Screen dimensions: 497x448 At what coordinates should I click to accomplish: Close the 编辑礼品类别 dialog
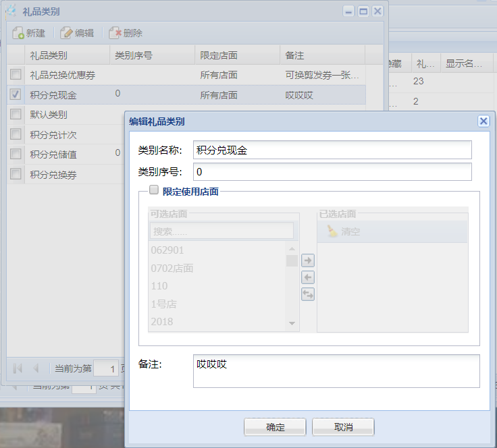(483, 121)
